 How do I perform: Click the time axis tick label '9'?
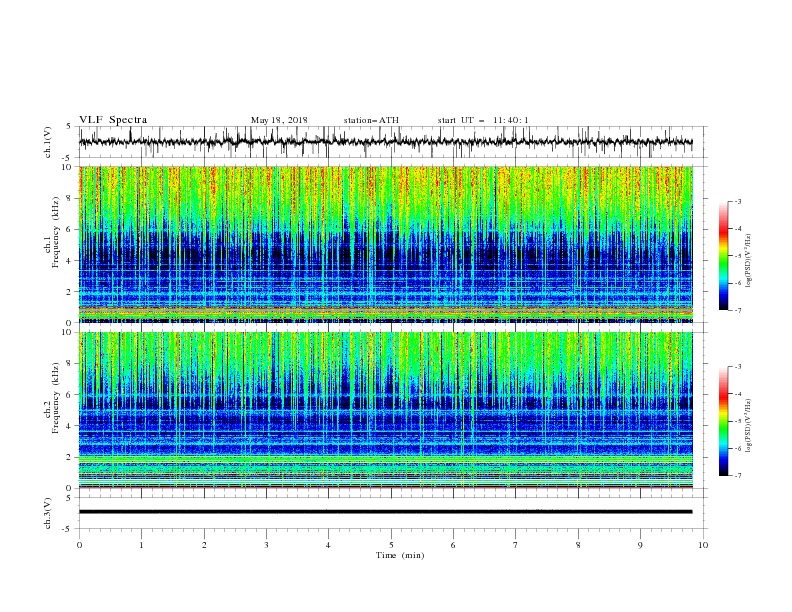pyautogui.click(x=640, y=545)
